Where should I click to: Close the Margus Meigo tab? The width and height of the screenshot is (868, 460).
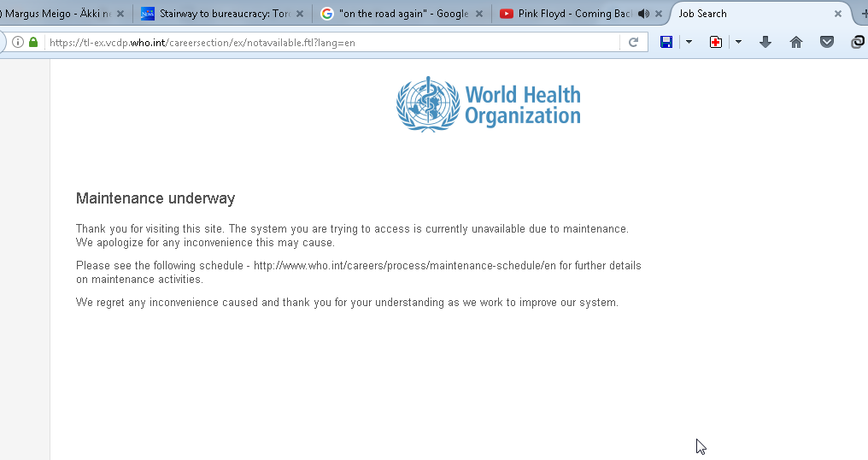120,14
